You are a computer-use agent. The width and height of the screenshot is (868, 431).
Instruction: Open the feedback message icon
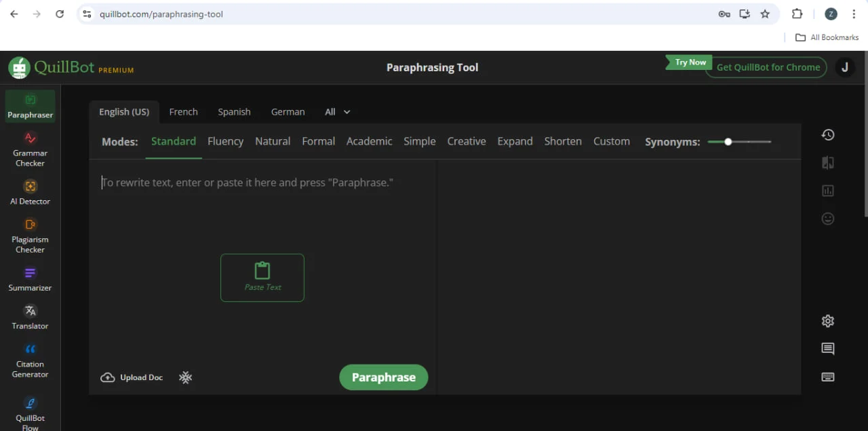(x=827, y=349)
